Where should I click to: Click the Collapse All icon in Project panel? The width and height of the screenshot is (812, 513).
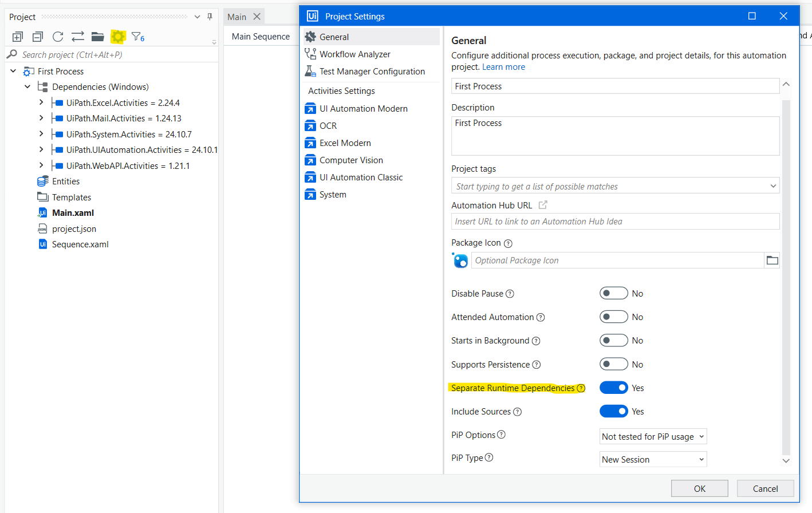(38, 37)
